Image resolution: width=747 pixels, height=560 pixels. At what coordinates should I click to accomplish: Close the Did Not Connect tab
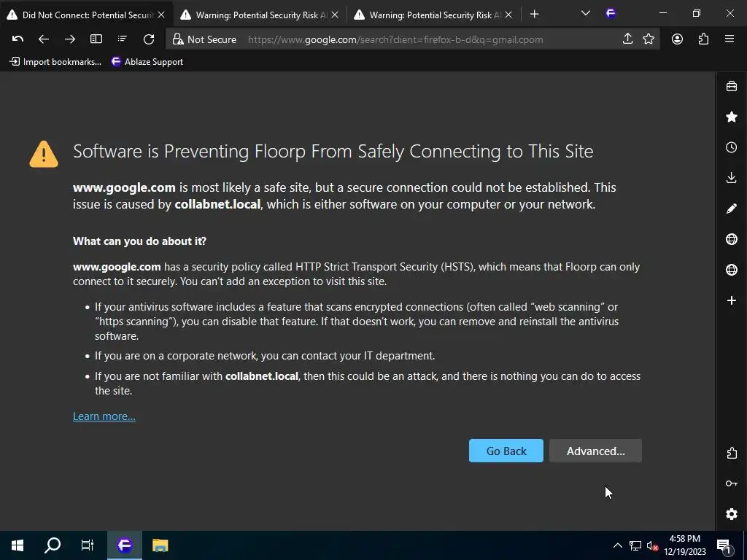tap(161, 15)
